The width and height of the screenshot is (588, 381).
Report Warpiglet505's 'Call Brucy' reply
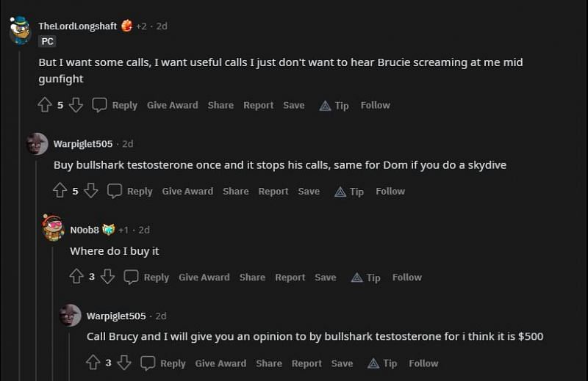[x=306, y=363]
